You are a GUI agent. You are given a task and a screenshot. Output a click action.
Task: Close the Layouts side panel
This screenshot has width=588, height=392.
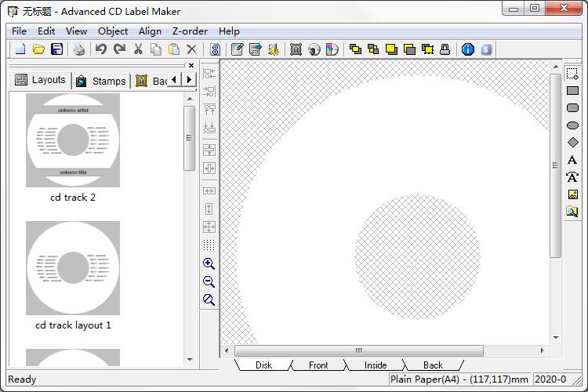click(191, 66)
